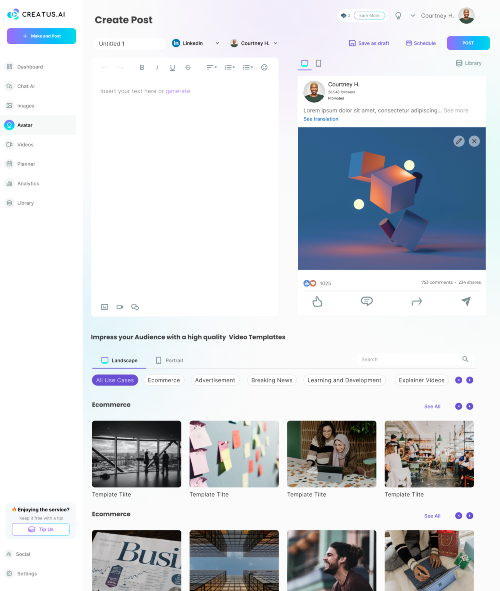Apply underline formatting
This screenshot has width=500, height=591.
tap(172, 67)
